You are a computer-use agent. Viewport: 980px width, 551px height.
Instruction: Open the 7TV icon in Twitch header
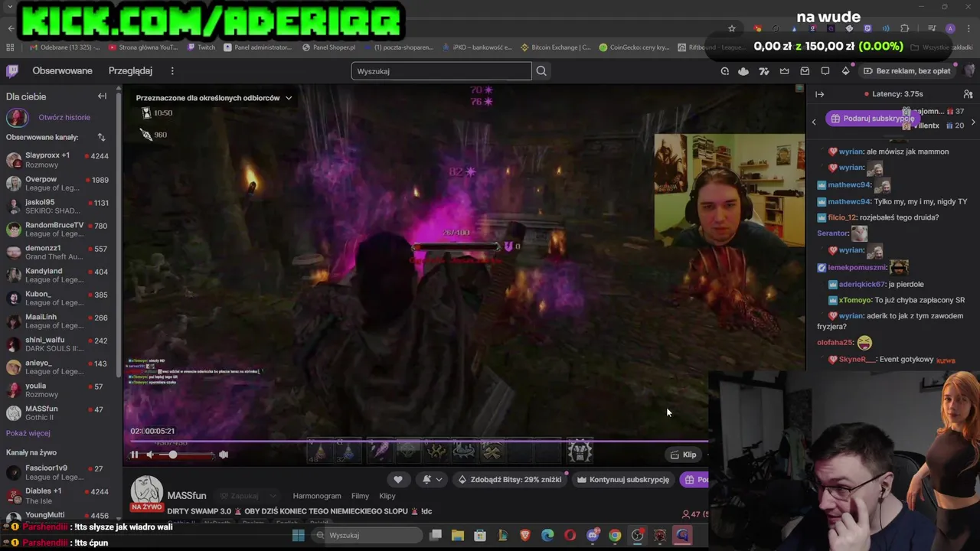point(763,71)
